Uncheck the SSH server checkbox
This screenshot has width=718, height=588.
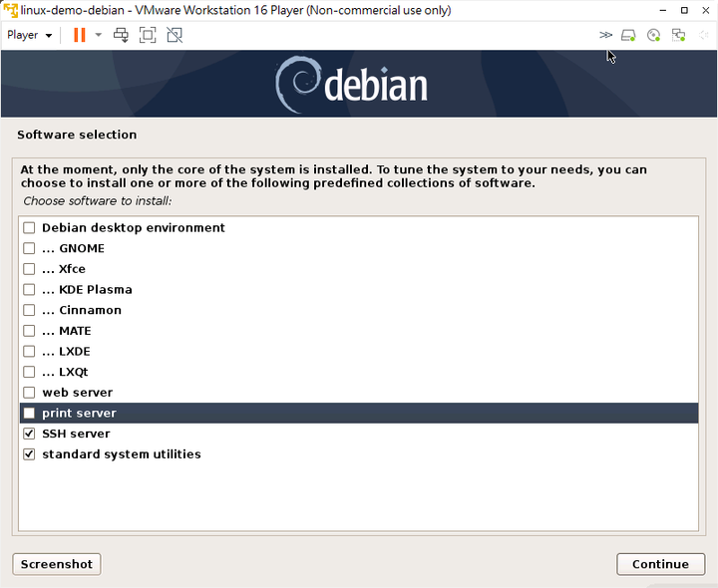point(29,434)
